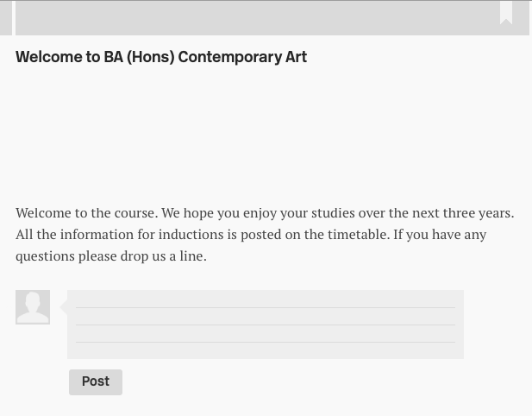Click the narrow gray strip left of banner

coord(6,17)
